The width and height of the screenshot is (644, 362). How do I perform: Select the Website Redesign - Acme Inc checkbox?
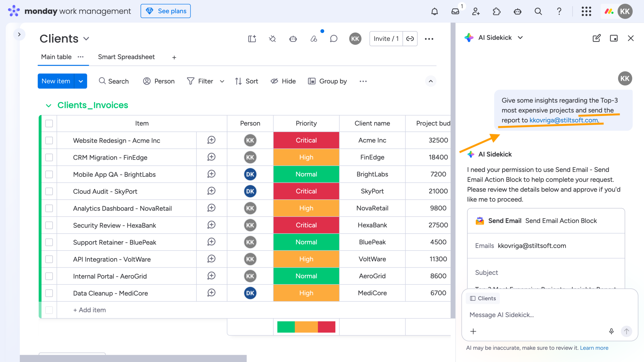coord(49,140)
